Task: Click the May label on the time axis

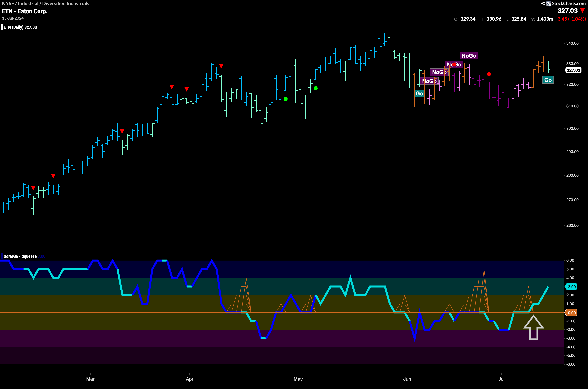Action: point(298,379)
